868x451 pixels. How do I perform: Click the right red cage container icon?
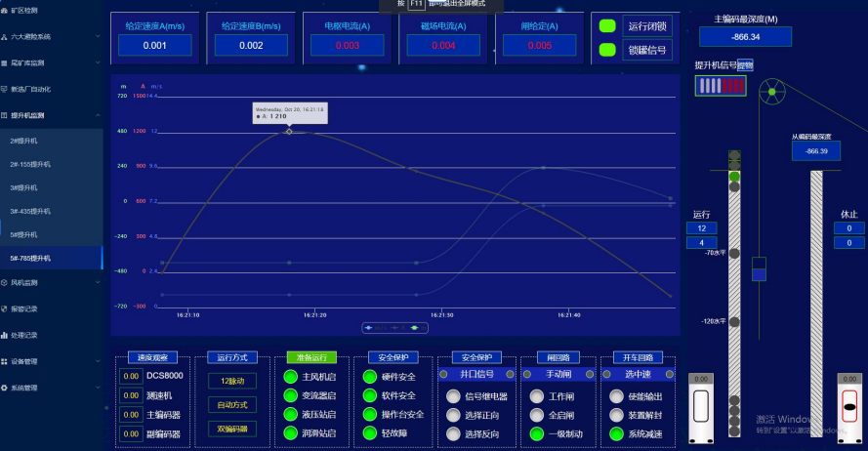(849, 406)
